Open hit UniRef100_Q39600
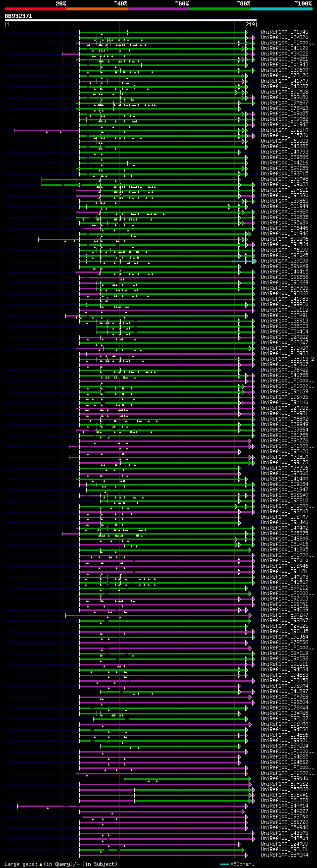The height and width of the screenshot is (868, 317). click(284, 70)
